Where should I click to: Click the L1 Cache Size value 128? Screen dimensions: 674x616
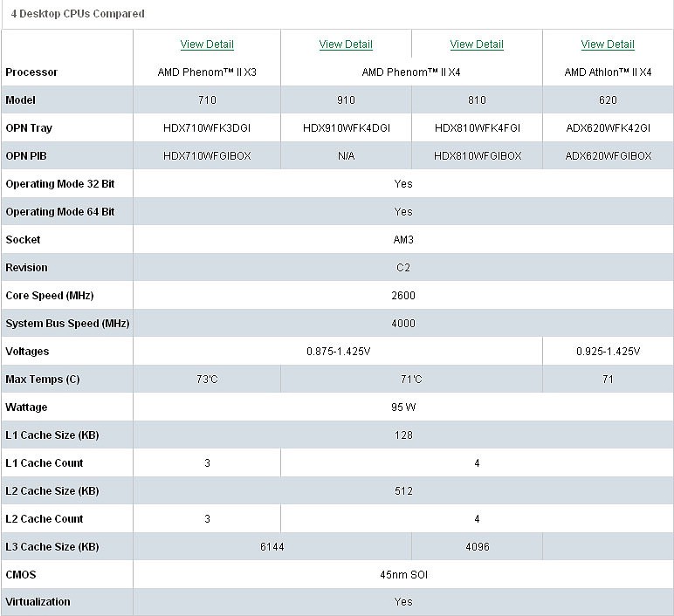click(403, 435)
